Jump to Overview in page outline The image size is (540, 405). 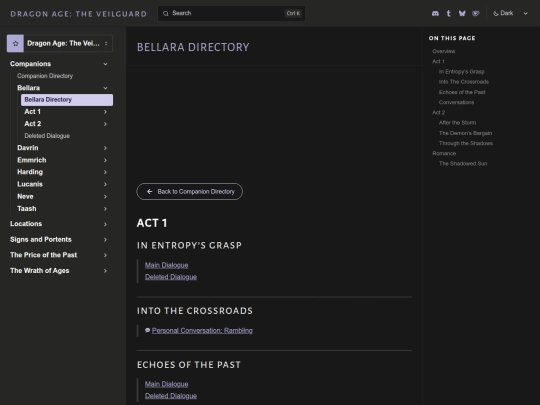(x=444, y=51)
